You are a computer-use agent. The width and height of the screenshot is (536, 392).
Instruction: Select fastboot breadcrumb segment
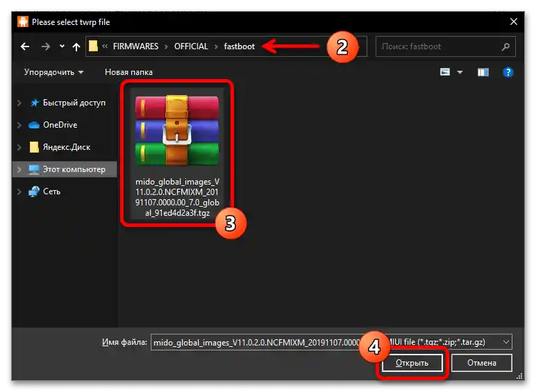point(240,46)
